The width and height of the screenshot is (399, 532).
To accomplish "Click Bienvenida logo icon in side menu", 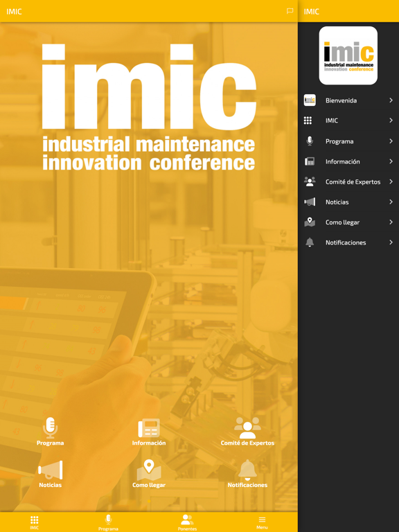I will [310, 100].
